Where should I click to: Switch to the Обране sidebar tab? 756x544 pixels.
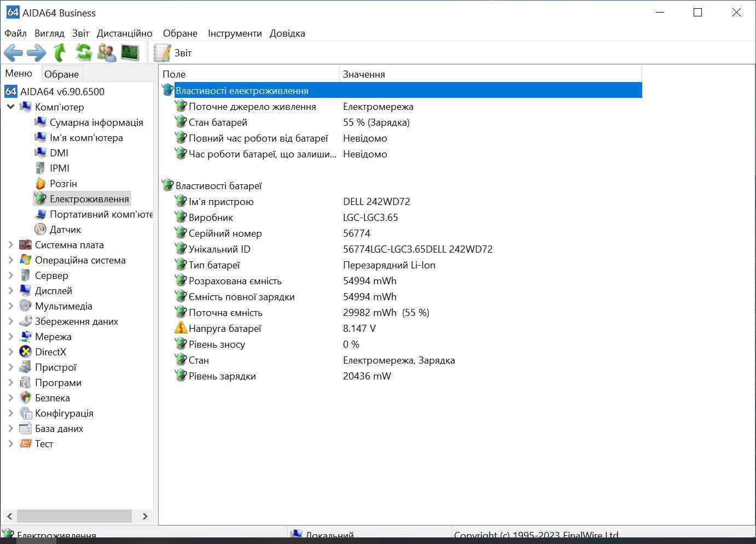point(61,74)
